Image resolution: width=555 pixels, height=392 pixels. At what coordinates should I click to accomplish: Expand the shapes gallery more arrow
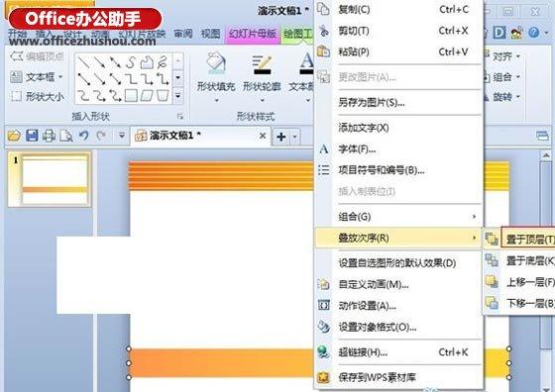[x=178, y=96]
